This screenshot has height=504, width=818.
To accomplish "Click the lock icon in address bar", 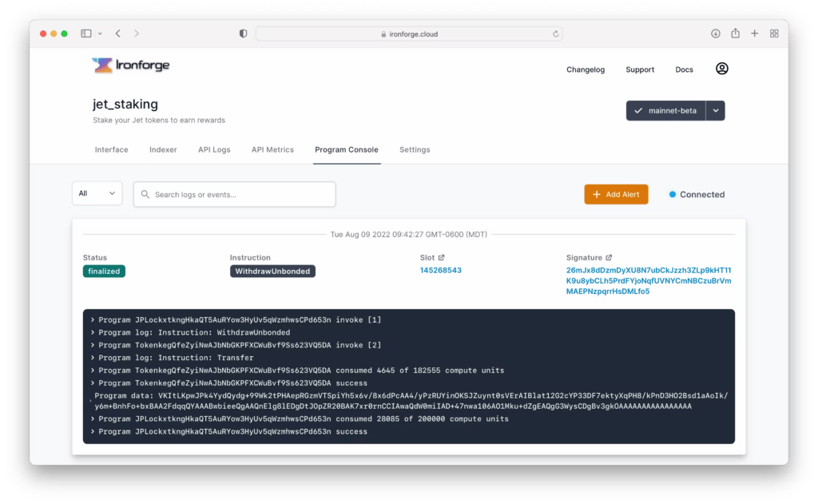I will [383, 34].
